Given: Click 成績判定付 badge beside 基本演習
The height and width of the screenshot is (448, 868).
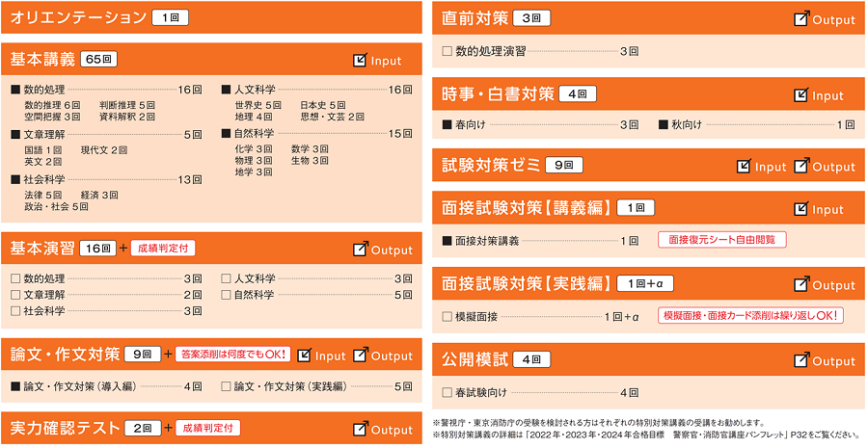Looking at the screenshot, I should pyautogui.click(x=162, y=249).
